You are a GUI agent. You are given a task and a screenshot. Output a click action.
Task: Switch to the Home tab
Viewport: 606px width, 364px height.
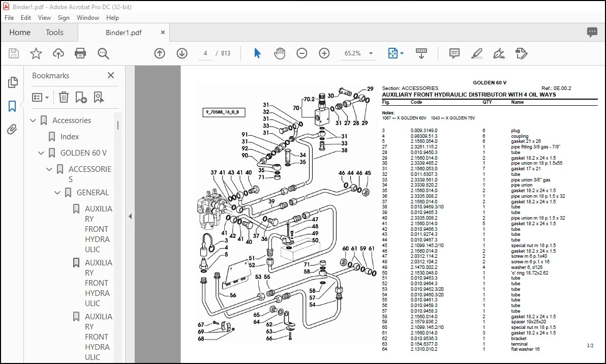click(x=20, y=33)
